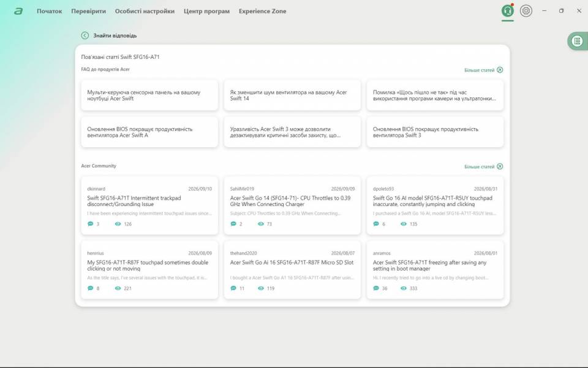This screenshot has width=588, height=368.
Task: Go back using the arrow next to Знайти відповідь
Action: (85, 36)
